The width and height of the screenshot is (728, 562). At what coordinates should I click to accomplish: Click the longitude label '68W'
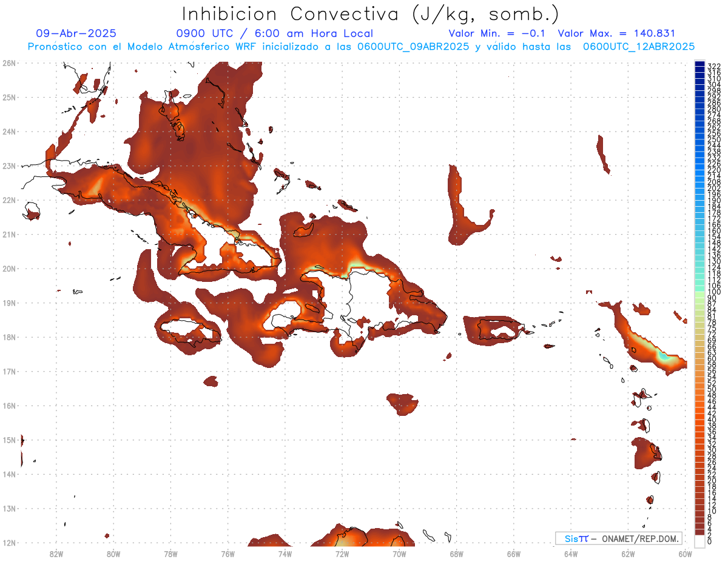pos(457,554)
